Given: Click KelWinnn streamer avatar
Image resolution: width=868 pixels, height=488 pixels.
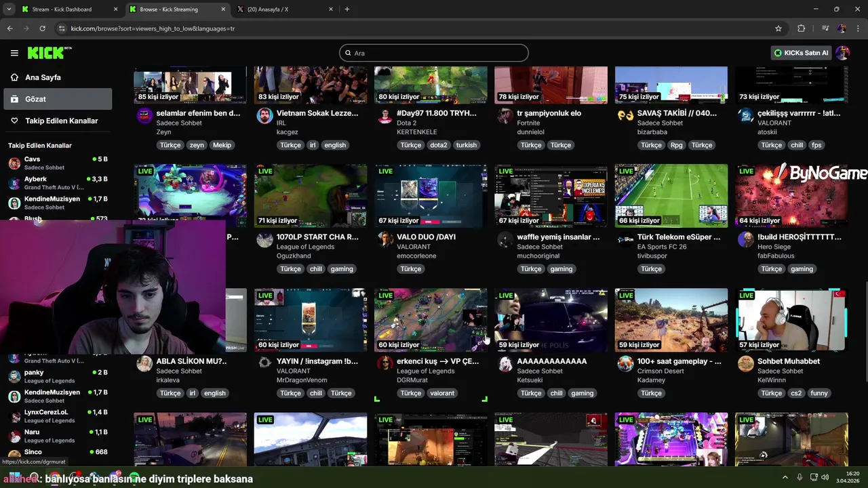Looking at the screenshot, I should [x=746, y=363].
